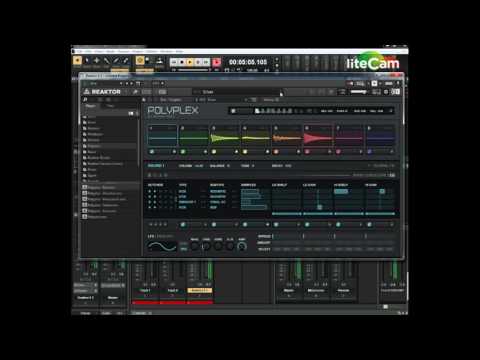Select the blue waveform in sample slot 8
This screenshot has width=480, height=360.
(380, 138)
